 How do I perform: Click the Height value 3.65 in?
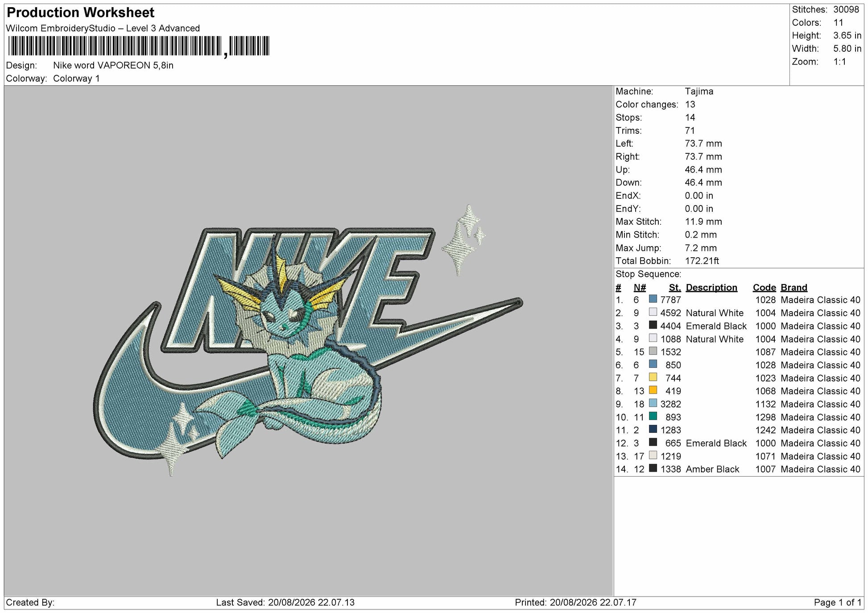(847, 36)
